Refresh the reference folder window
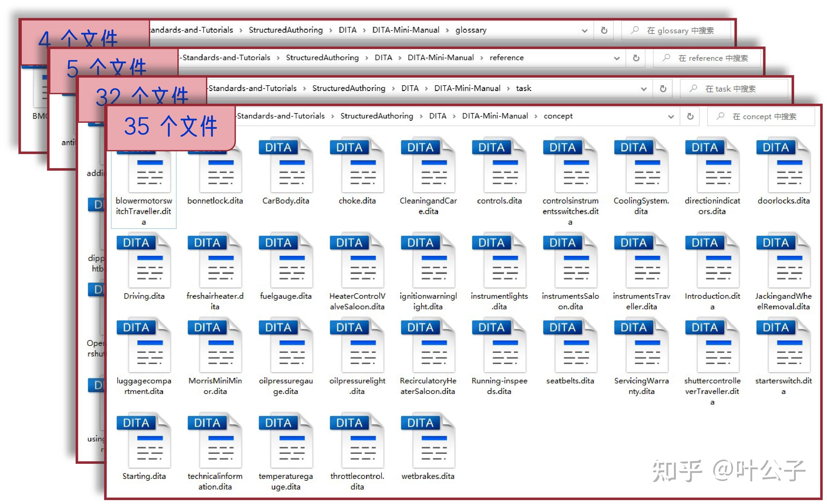The image size is (827, 504). coord(636,58)
